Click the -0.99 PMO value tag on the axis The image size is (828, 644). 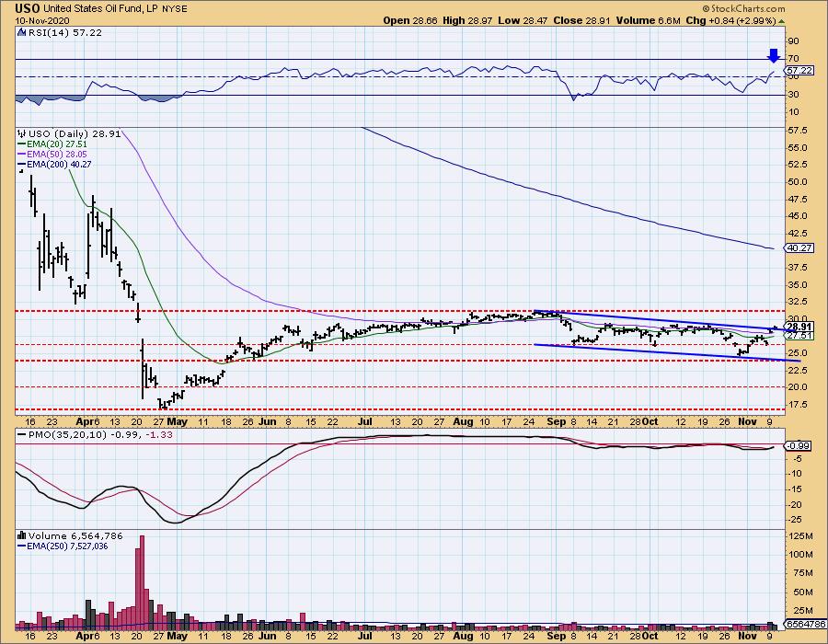pyautogui.click(x=798, y=446)
